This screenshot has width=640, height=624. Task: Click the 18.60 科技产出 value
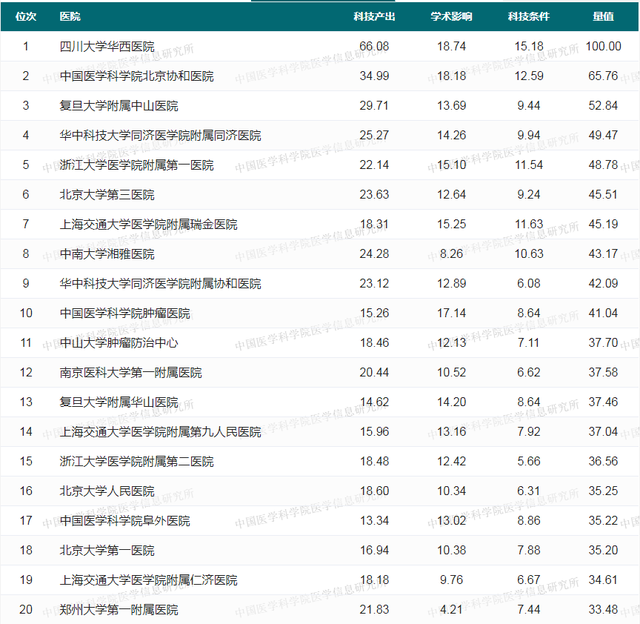click(x=374, y=491)
